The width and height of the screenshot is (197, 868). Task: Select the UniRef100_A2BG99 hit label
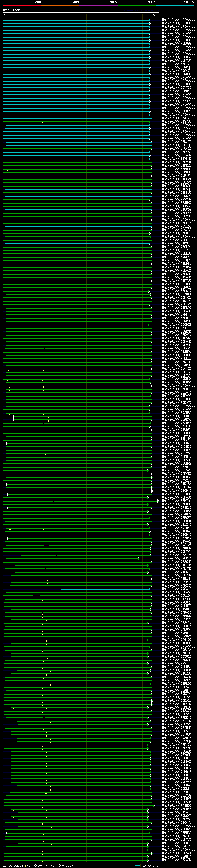point(176,43)
